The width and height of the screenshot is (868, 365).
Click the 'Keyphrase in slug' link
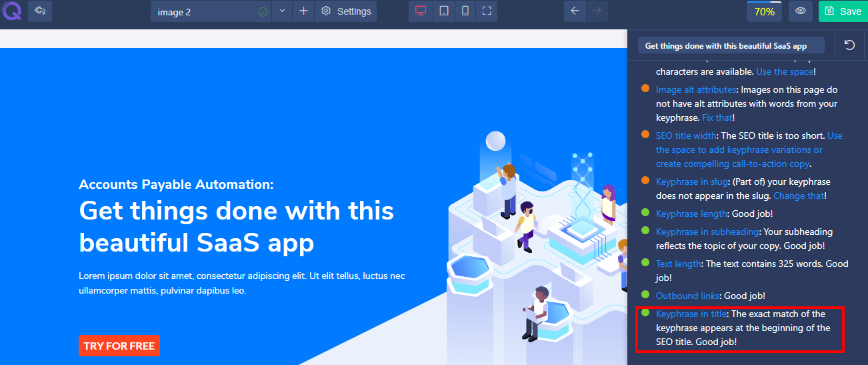691,181
